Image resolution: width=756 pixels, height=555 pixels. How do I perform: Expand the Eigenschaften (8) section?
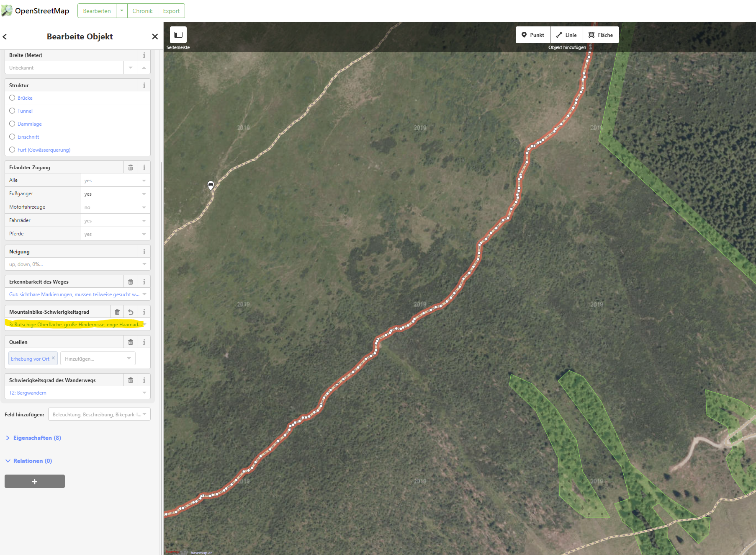click(33, 438)
